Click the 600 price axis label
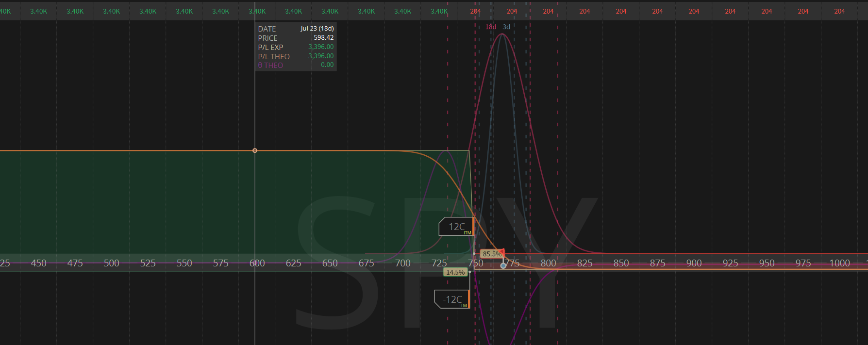Viewport: 868px width, 345px height. (x=257, y=263)
